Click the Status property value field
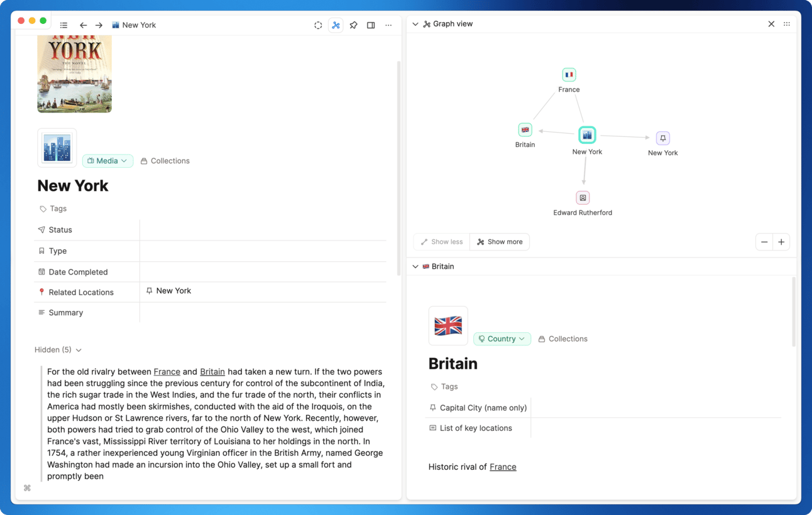 pyautogui.click(x=263, y=230)
